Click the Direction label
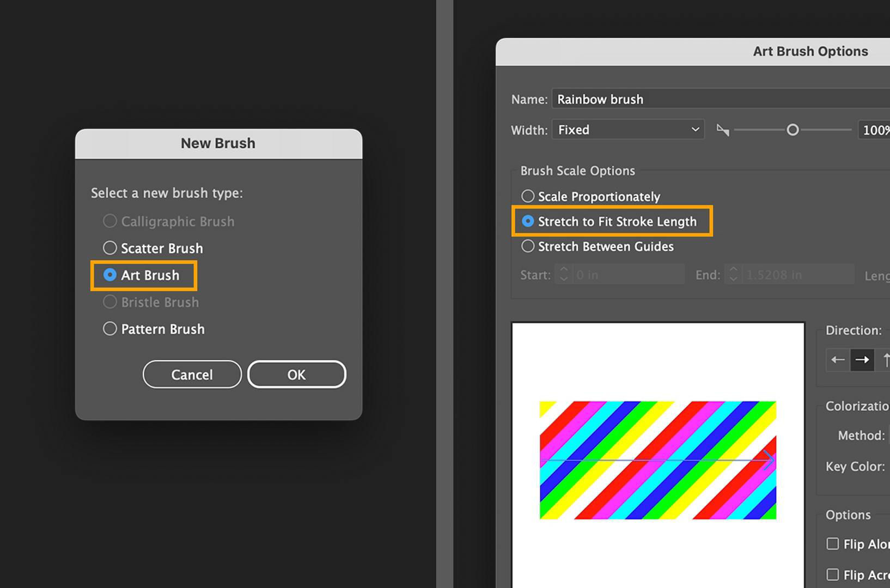 coord(854,330)
